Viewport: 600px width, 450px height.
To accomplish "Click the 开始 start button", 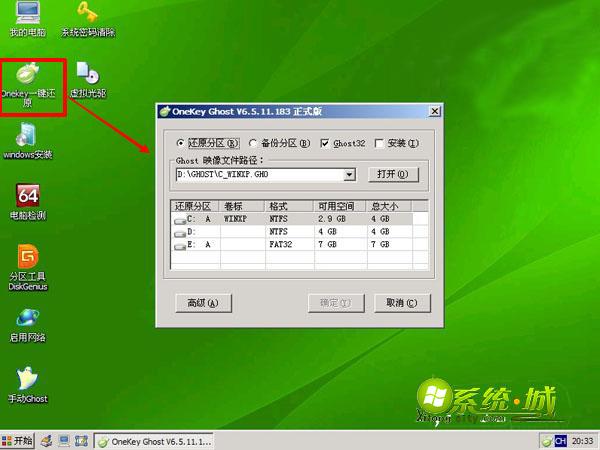I will point(17,441).
